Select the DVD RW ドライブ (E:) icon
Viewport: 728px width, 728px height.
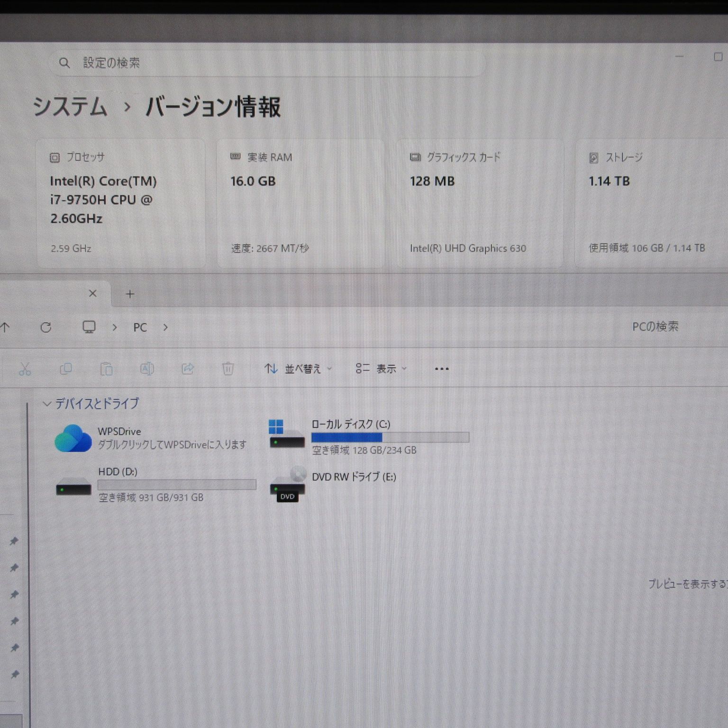coord(287,484)
